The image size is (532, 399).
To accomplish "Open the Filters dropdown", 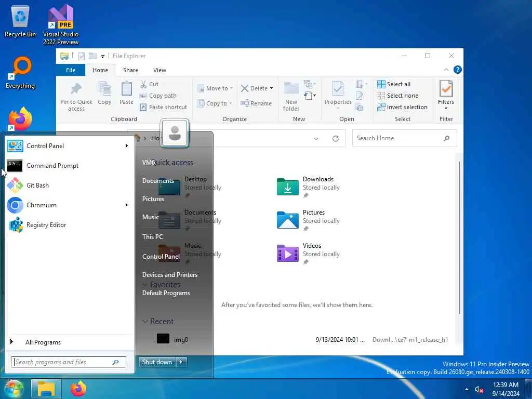I will [x=446, y=96].
